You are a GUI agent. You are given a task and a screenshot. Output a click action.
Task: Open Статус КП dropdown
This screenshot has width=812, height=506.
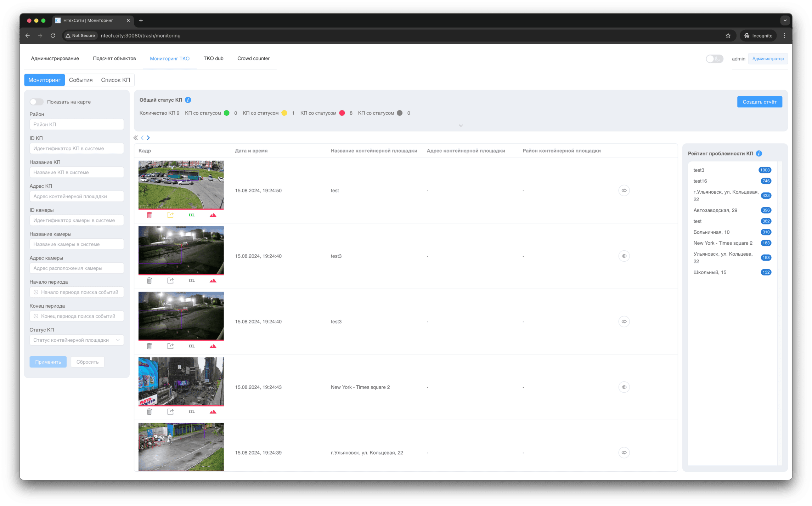coord(77,340)
